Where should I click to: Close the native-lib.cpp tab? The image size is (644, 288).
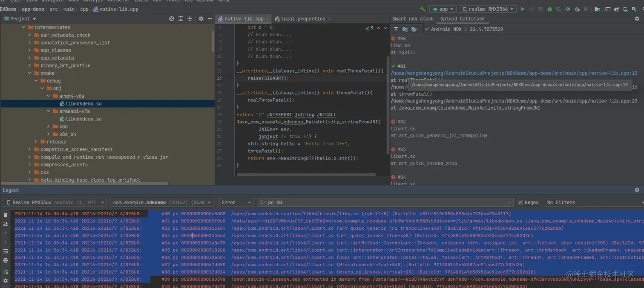point(268,19)
